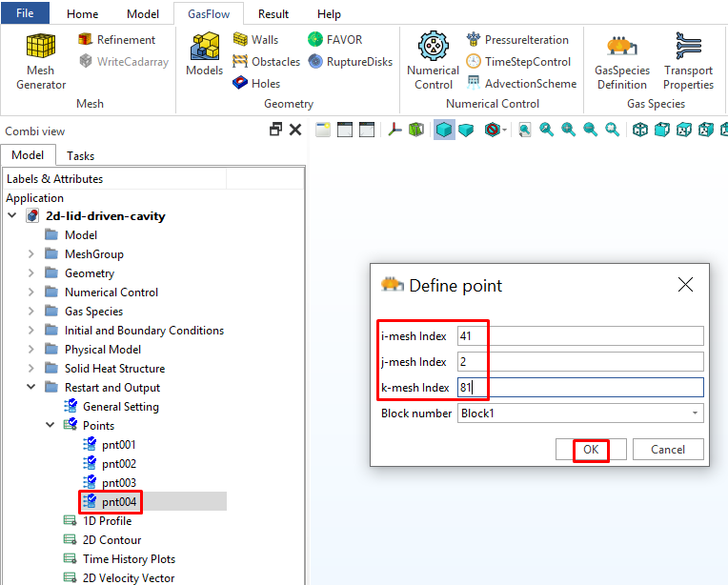Cancel the Define point dialog

[x=667, y=450]
